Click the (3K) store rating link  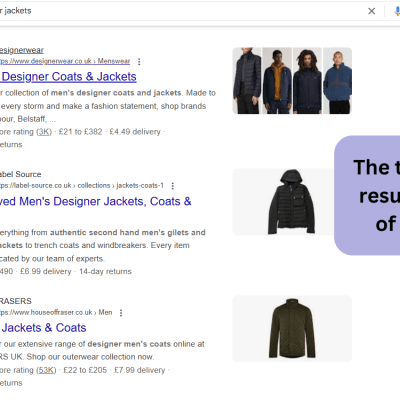pyautogui.click(x=44, y=132)
